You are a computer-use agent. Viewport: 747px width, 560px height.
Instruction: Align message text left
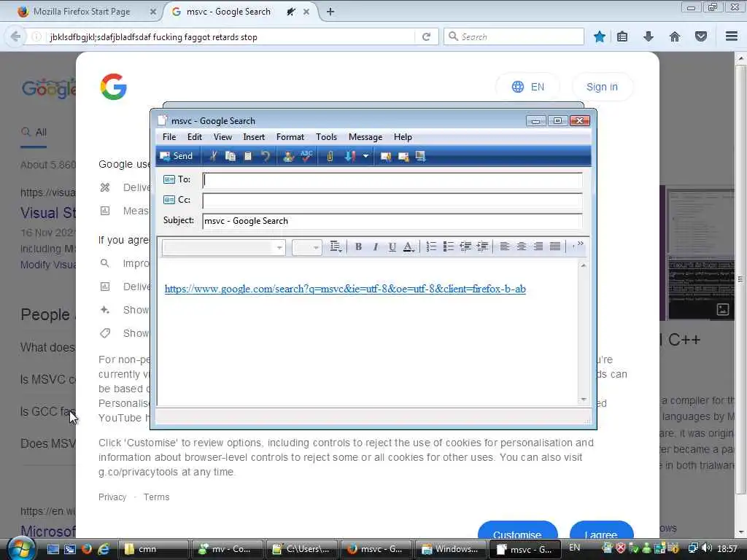point(505,246)
